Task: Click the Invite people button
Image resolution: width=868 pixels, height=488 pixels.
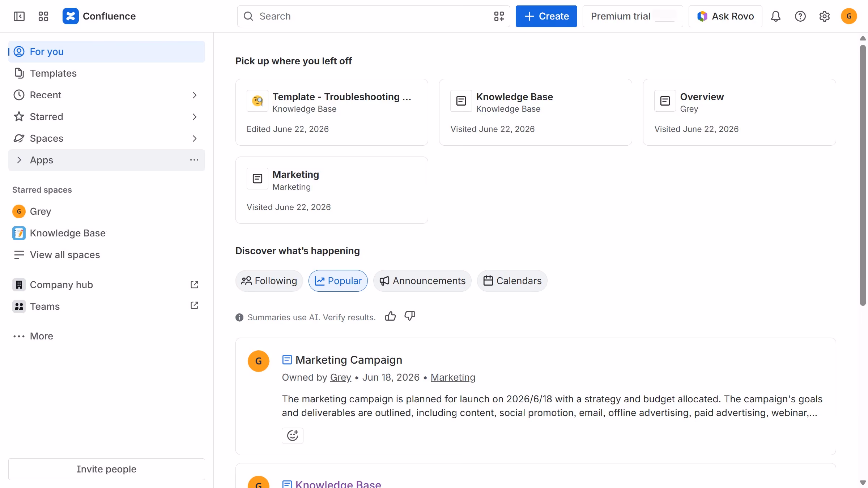Action: [x=107, y=469]
